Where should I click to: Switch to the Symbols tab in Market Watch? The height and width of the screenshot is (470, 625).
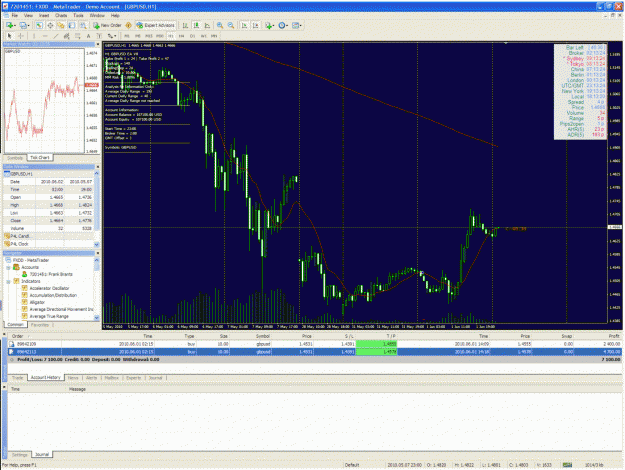coord(15,158)
